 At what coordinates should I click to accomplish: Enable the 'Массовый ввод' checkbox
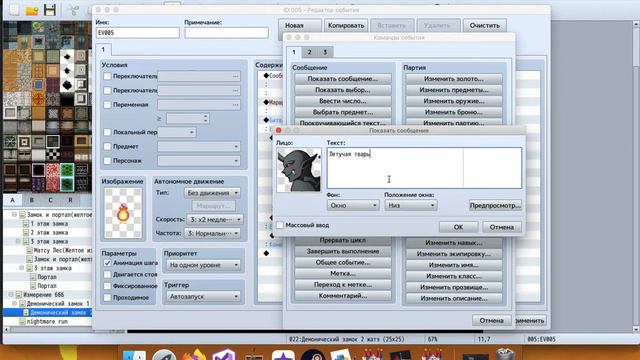[x=280, y=225]
